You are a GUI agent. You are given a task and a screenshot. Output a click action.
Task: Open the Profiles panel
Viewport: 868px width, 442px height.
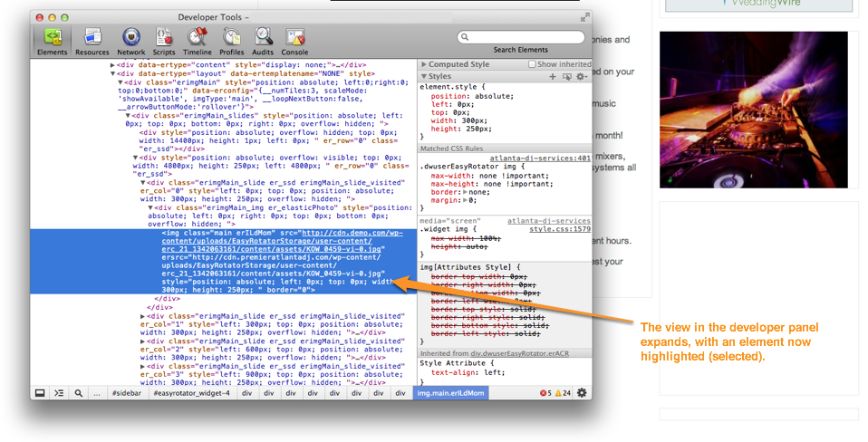tap(231, 41)
